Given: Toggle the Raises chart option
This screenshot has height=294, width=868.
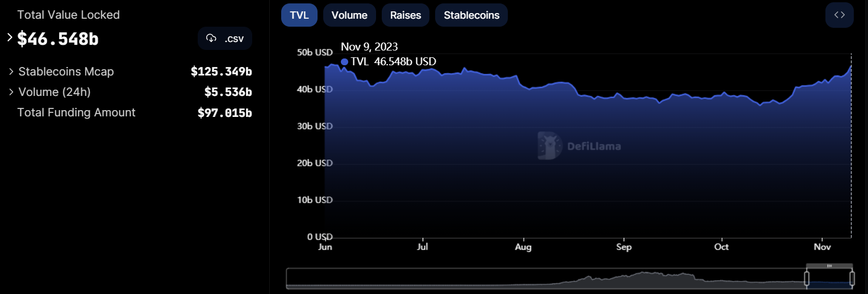Looking at the screenshot, I should coord(406,15).
